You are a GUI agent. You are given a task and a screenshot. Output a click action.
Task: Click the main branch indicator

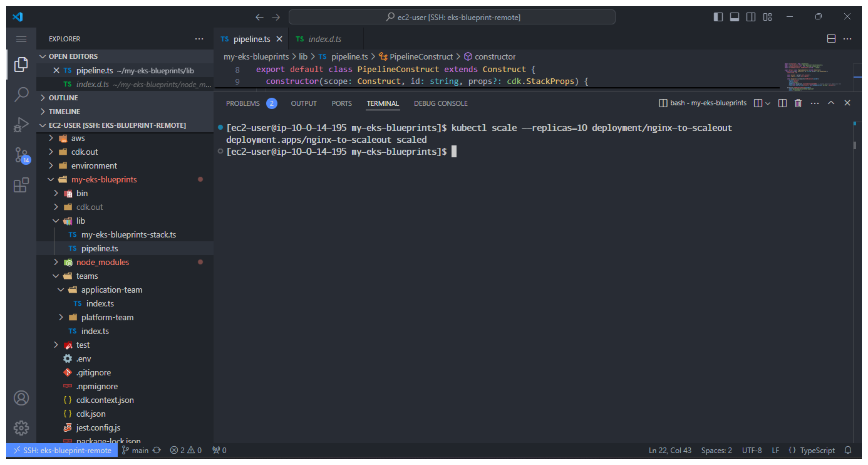pos(135,450)
